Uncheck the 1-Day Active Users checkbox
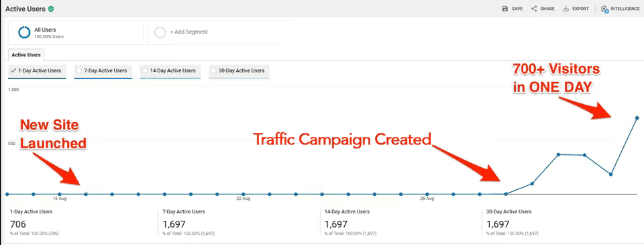644x245 pixels. pos(13,70)
